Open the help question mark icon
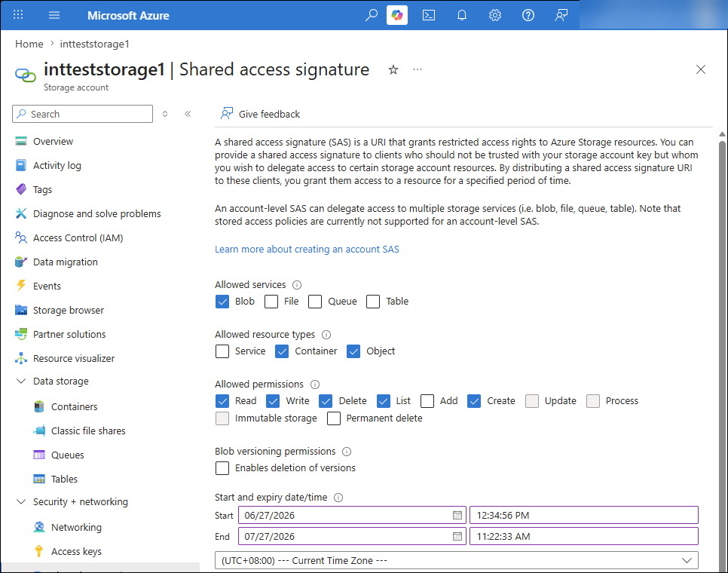The height and width of the screenshot is (573, 728). [528, 15]
